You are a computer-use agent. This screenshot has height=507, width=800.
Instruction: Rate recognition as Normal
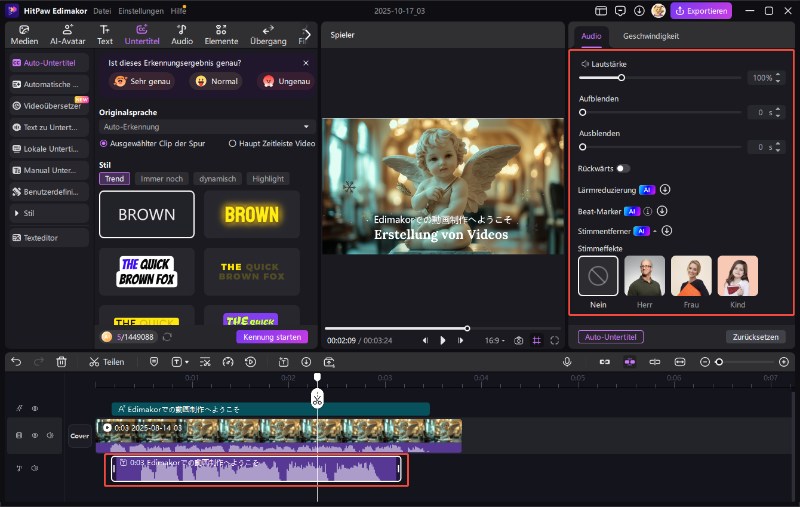pyautogui.click(x=216, y=81)
